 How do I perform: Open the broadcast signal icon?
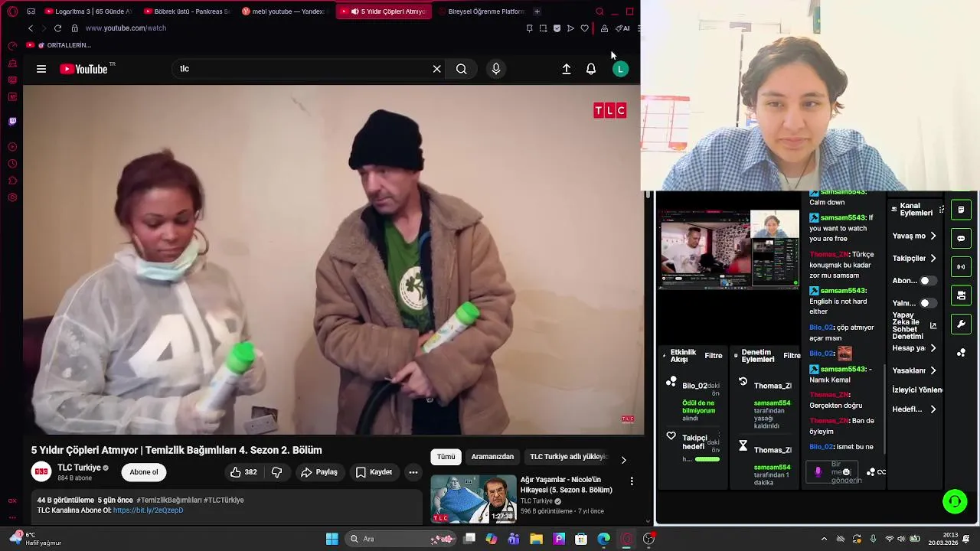click(961, 267)
